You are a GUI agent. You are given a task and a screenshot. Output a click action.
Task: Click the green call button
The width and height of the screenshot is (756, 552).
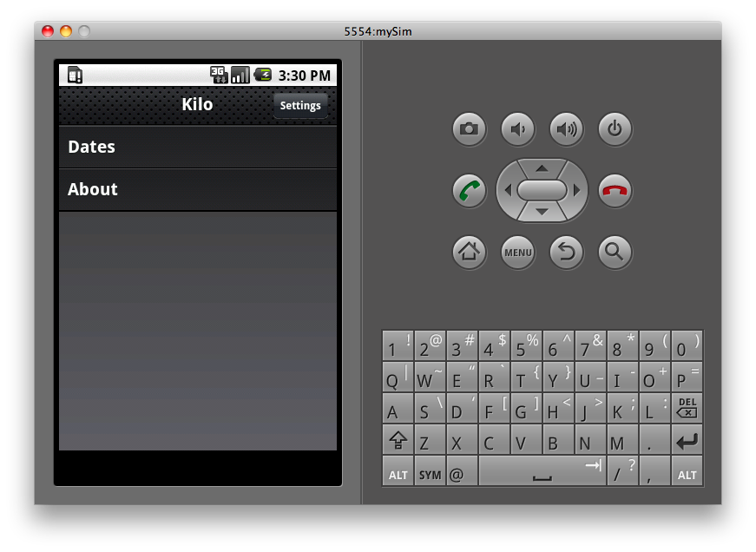469,191
